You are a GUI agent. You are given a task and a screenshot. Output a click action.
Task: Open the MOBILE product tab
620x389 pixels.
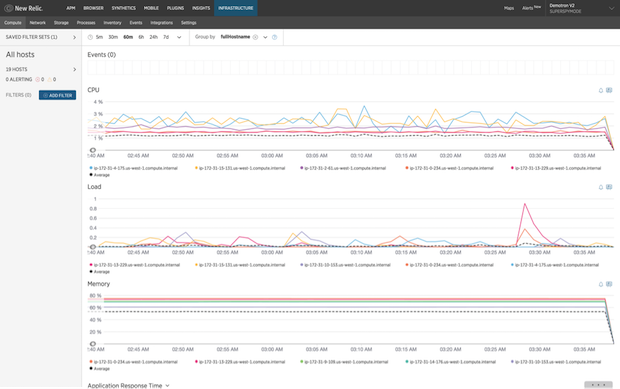coord(151,8)
